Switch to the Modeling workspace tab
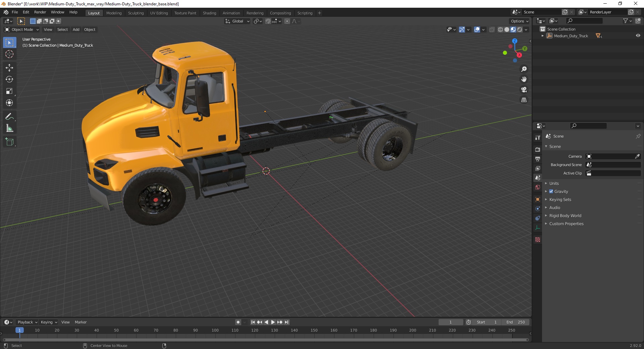The height and width of the screenshot is (349, 644). pyautogui.click(x=114, y=13)
